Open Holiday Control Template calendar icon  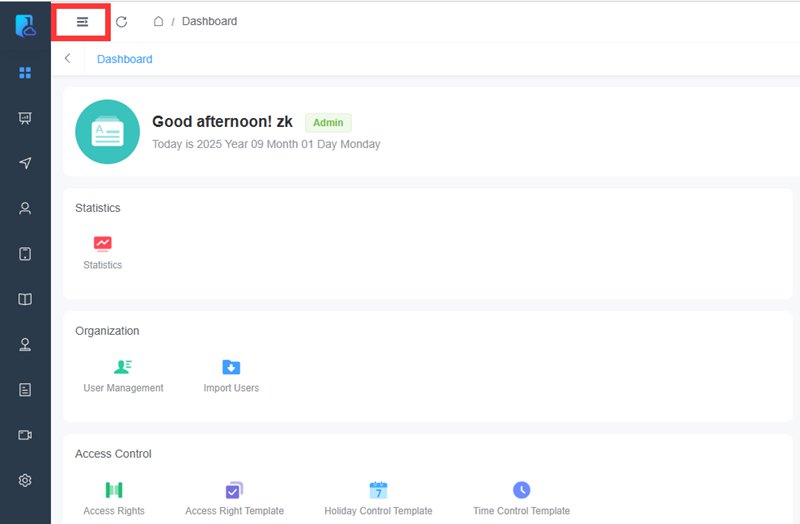tap(378, 490)
